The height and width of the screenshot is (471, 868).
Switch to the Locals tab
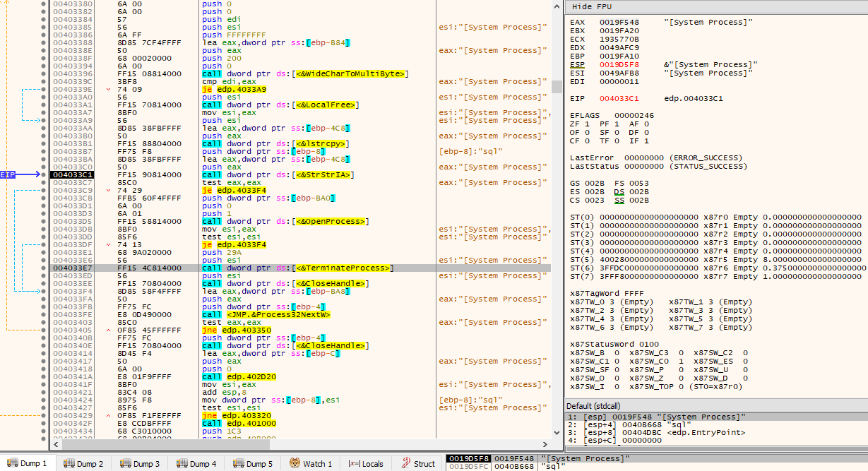point(366,464)
